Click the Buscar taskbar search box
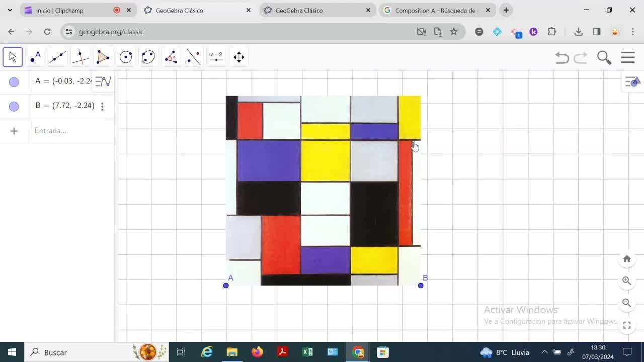This screenshot has height=362, width=644. (x=97, y=352)
